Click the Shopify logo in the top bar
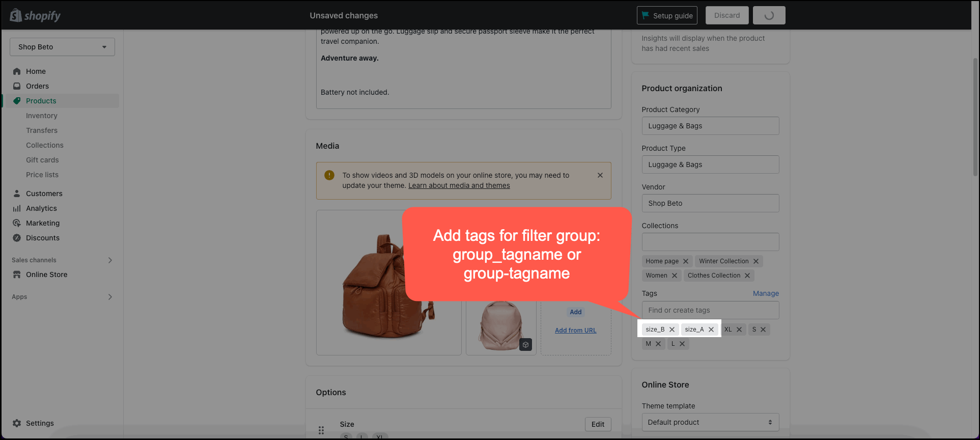The width and height of the screenshot is (980, 440). pos(35,16)
